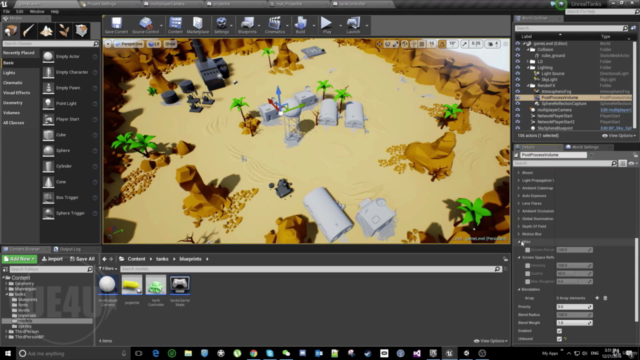Screen dimensions: 640x360
Task: Open the Window menu
Action: (x=37, y=11)
